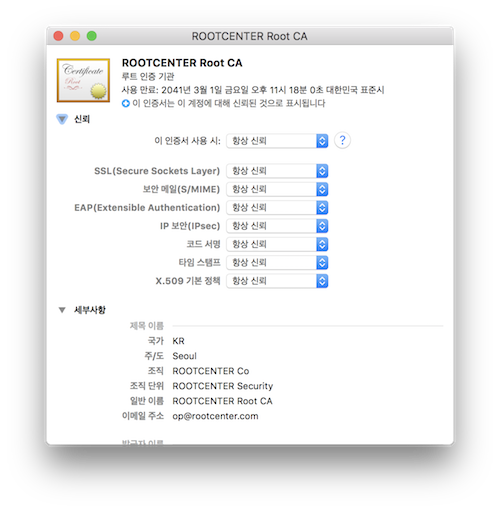The height and width of the screenshot is (511, 500).
Task: Click the Certificate Root thumbnail icon
Action: point(83,80)
